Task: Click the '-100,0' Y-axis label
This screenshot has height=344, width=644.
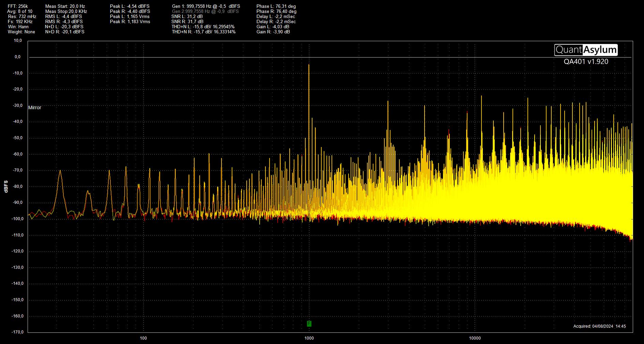Action: (17, 219)
